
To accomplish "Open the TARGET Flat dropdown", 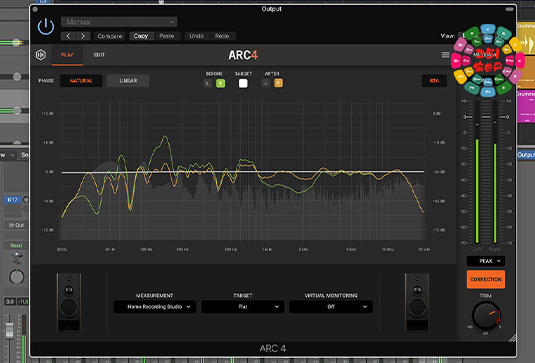I will pos(243,307).
